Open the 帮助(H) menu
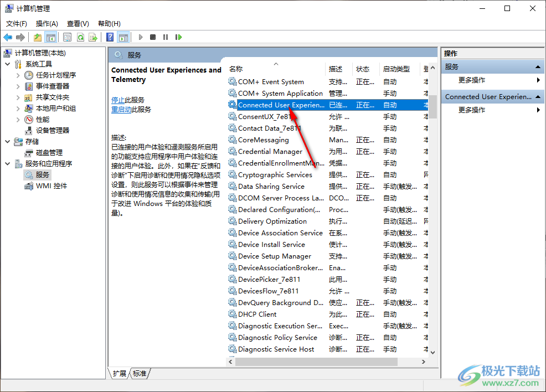 point(109,24)
